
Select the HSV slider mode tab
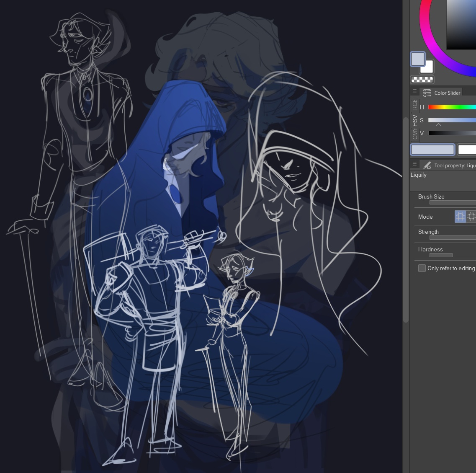(414, 120)
